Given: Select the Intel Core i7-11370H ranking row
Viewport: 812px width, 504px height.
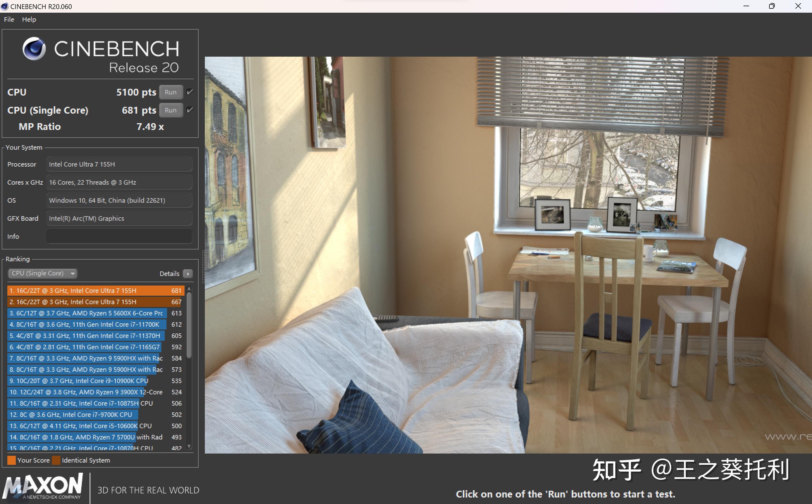Looking at the screenshot, I should click(96, 336).
